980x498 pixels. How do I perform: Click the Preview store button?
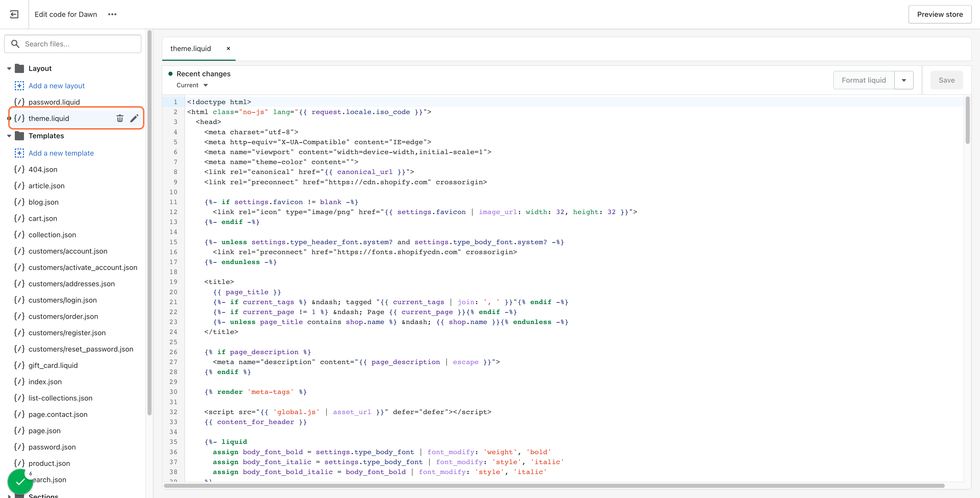tap(940, 15)
